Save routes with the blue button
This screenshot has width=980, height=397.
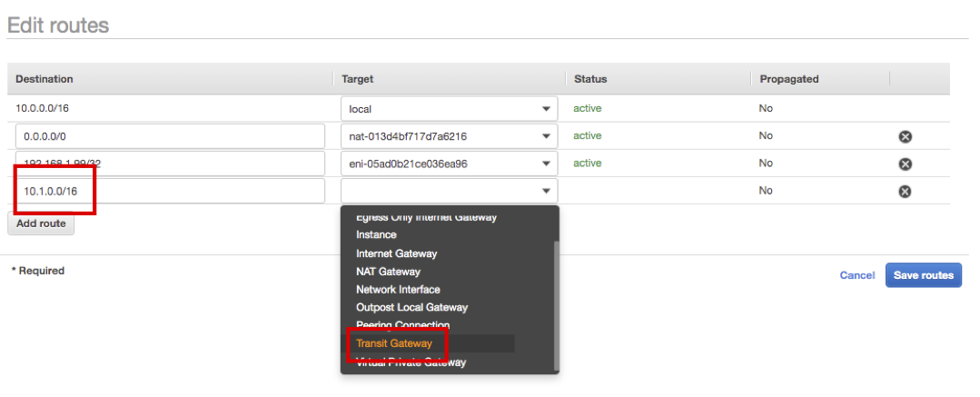[923, 275]
